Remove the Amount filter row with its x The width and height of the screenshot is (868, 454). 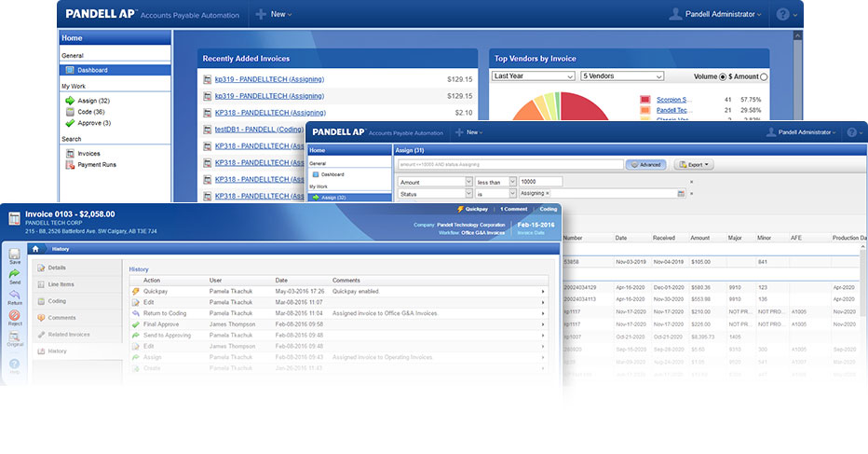(x=691, y=182)
